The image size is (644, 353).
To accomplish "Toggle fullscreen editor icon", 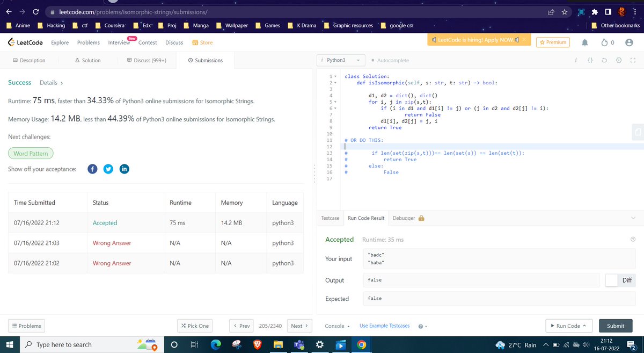I will (632, 60).
